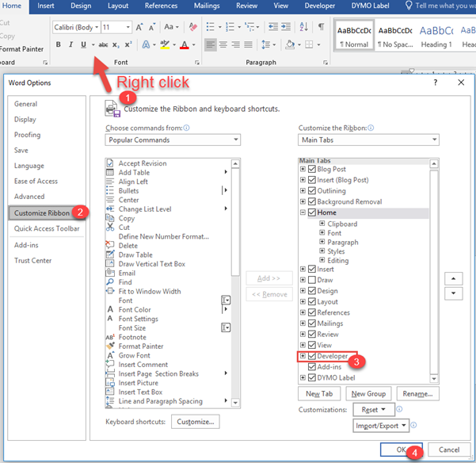
Task: Open the Change Case button
Action: point(171,27)
